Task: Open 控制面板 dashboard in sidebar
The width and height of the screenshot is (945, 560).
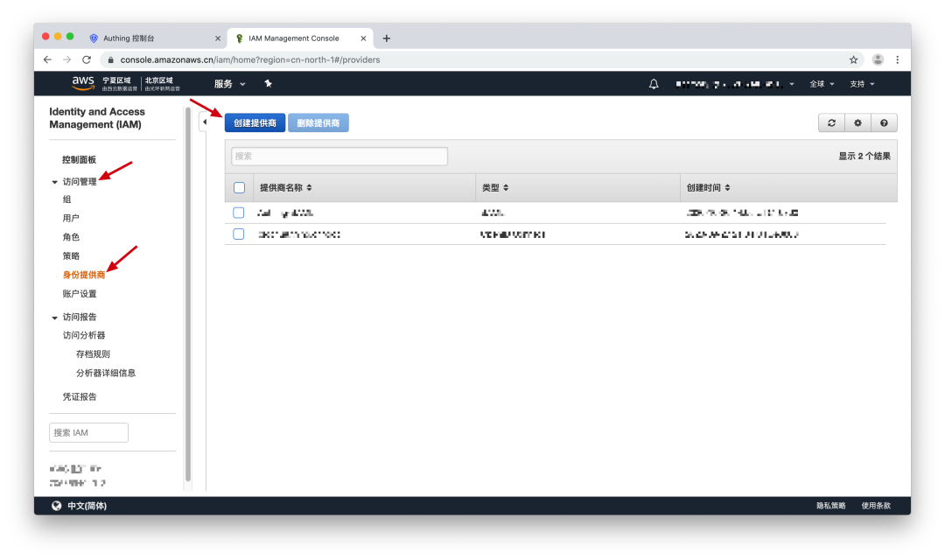Action: [79, 160]
